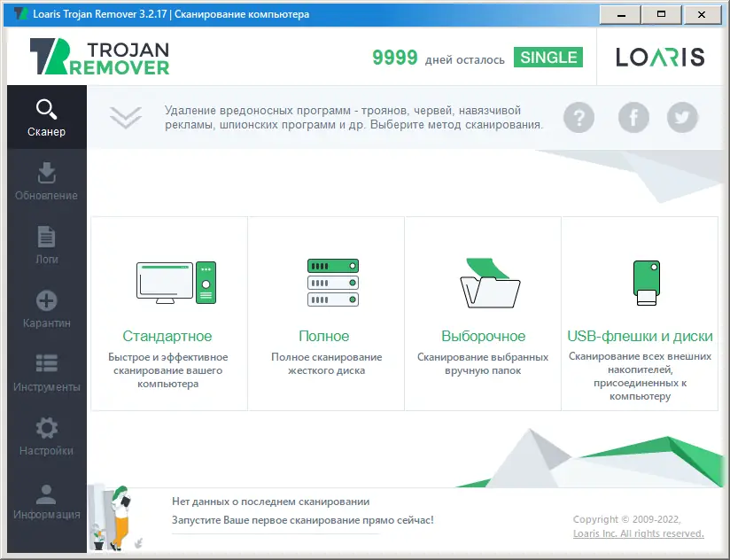This screenshot has height=560, width=730.
Task: Minimize the Loaris Trojan Remover window
Action: pyautogui.click(x=620, y=15)
